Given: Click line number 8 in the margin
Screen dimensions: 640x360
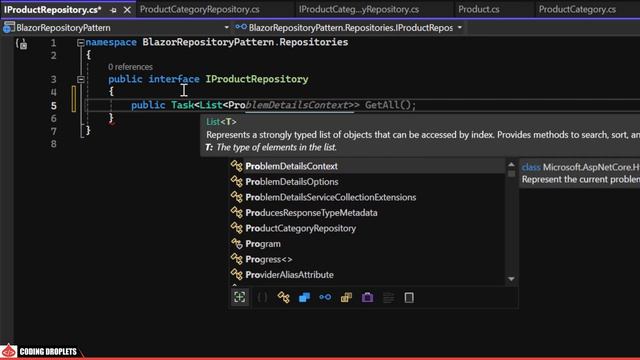Looking at the screenshot, I should [x=53, y=144].
